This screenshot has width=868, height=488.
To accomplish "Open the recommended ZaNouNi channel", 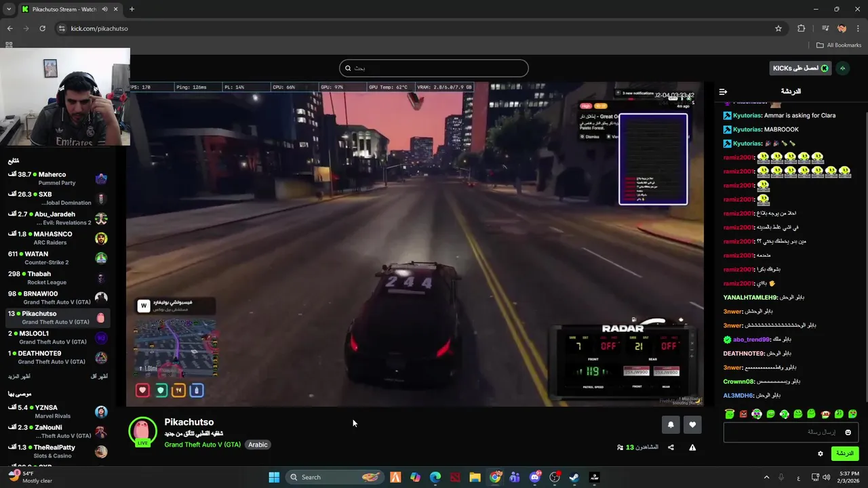I will tap(57, 432).
